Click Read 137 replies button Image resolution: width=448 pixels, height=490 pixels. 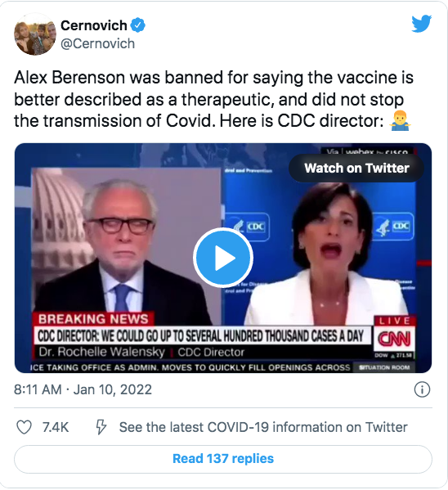[x=223, y=459]
